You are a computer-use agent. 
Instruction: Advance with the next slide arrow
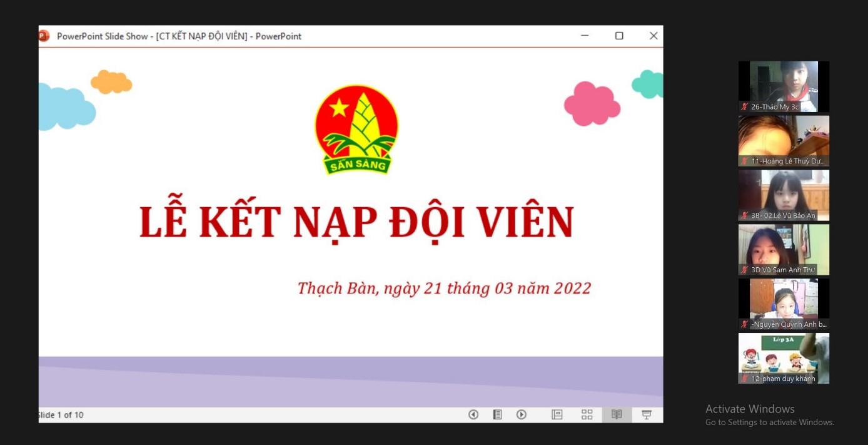pos(521,414)
